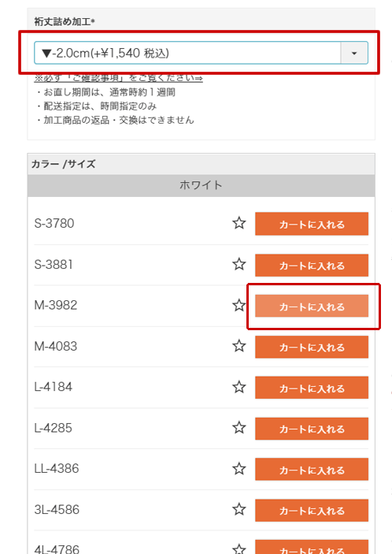The image size is (392, 554).
Task: Favorite the S-3780 size with star icon
Action: coord(239,223)
